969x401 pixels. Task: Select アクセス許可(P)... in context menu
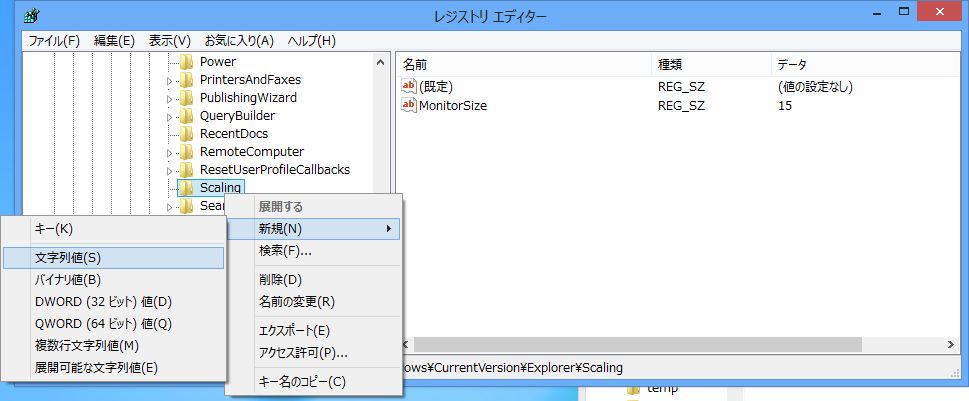pos(313,353)
